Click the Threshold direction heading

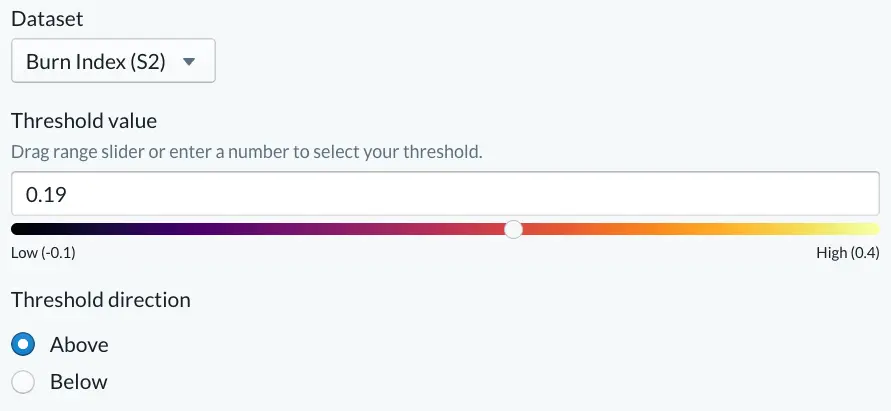pyautogui.click(x=101, y=299)
